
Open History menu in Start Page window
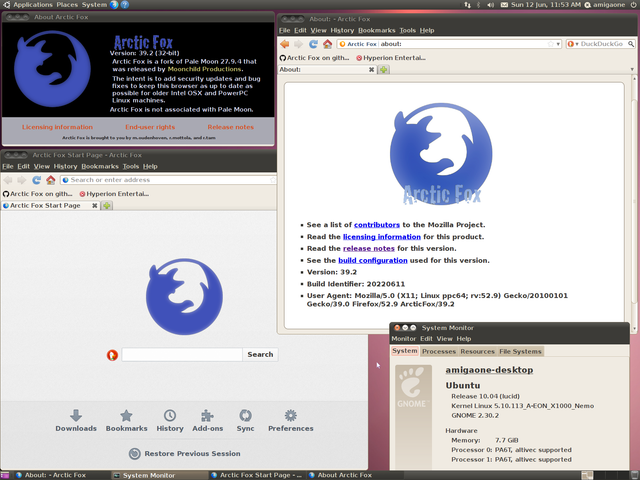click(65, 167)
